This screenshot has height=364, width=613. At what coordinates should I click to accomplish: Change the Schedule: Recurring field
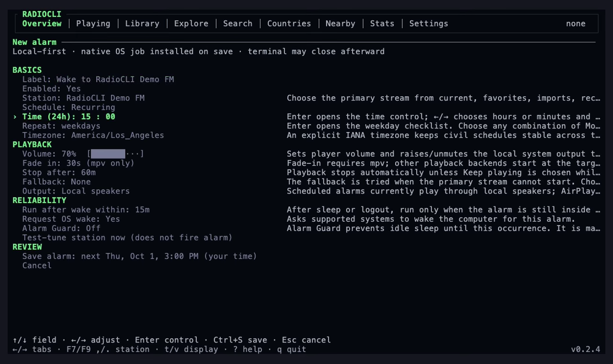coord(68,107)
